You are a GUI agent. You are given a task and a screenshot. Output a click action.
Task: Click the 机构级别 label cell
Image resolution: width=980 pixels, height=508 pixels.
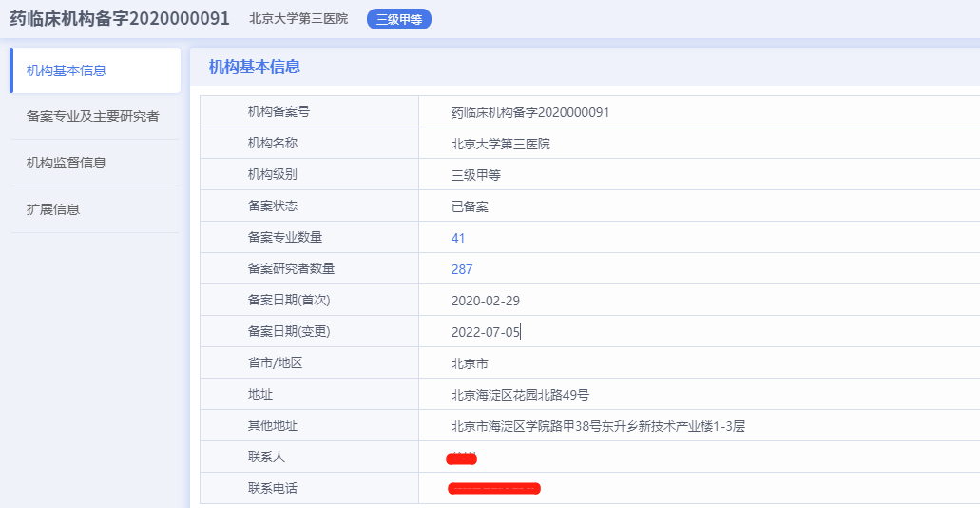click(x=309, y=174)
